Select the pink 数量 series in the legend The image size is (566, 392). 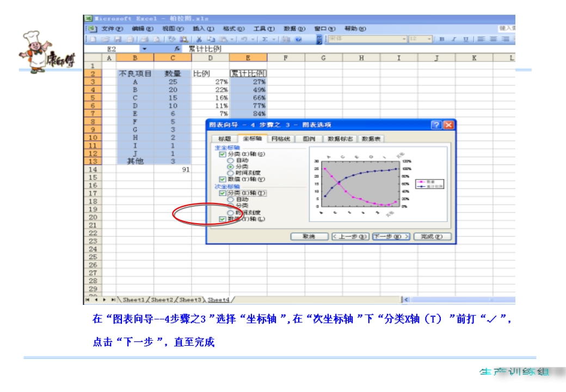click(428, 182)
